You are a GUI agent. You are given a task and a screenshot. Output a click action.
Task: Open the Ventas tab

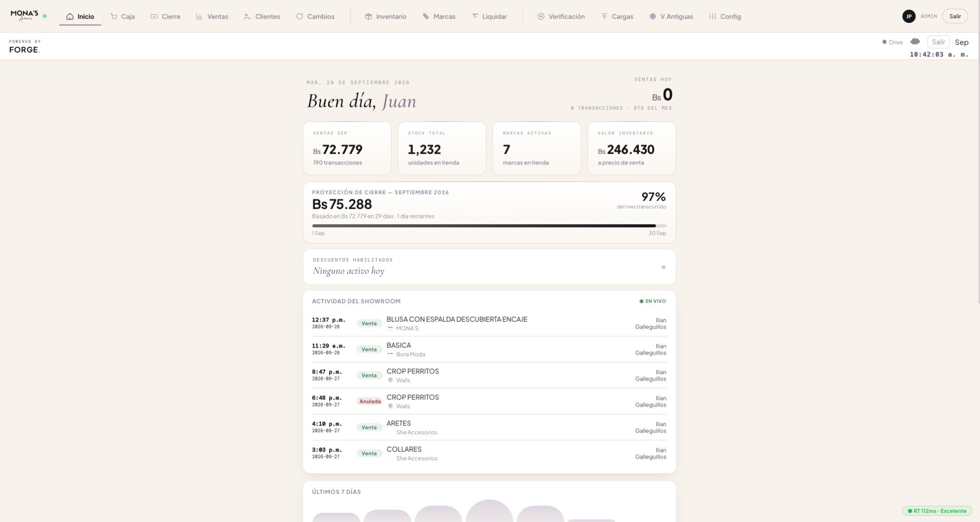212,16
